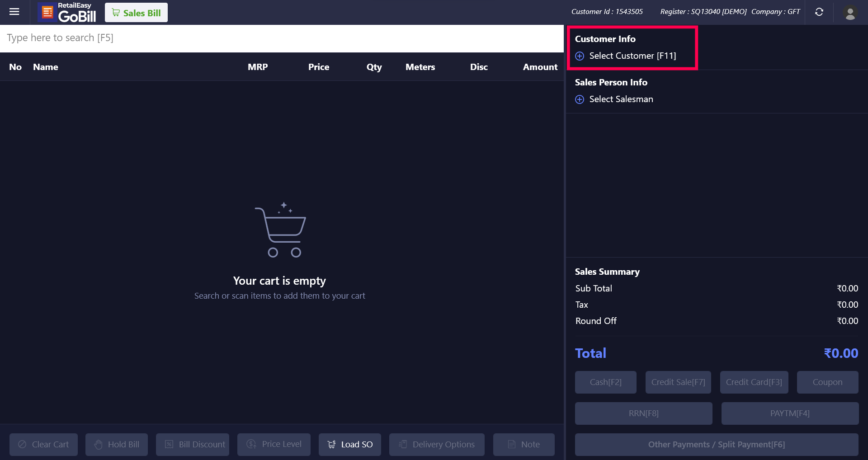Image resolution: width=868 pixels, height=460 pixels.
Task: Click the refresh sync icon
Action: tap(819, 12)
